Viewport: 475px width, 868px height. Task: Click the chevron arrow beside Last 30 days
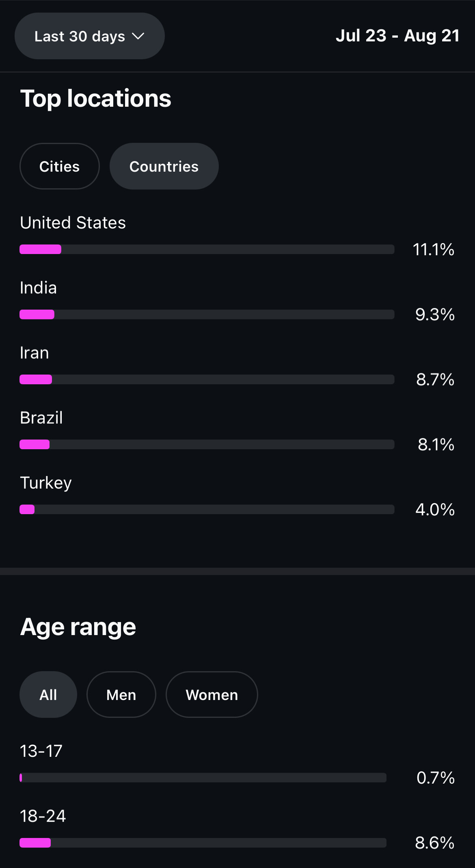coord(138,36)
